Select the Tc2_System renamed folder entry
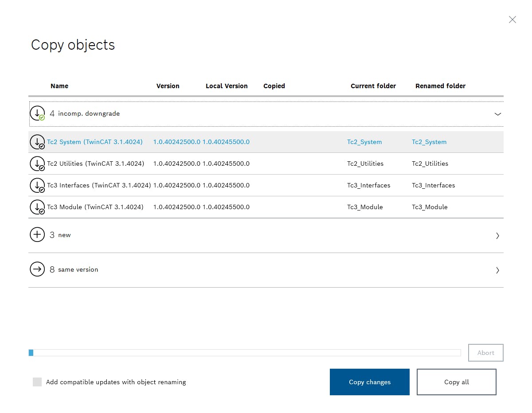This screenshot has width=532, height=413. [x=429, y=142]
